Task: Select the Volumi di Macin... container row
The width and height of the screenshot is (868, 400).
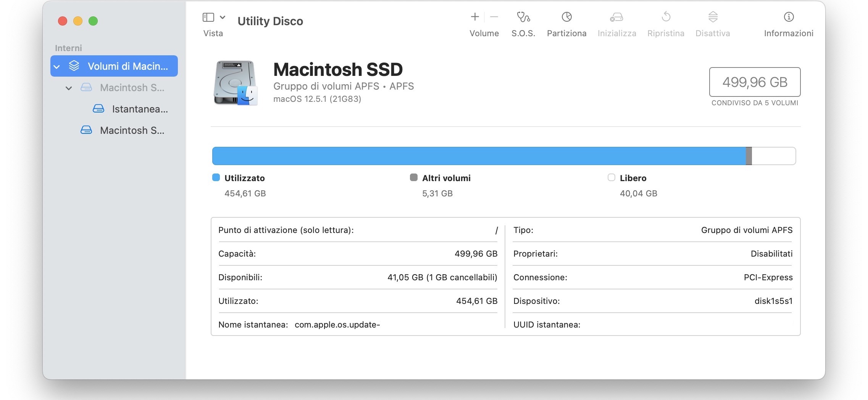Action: point(127,66)
